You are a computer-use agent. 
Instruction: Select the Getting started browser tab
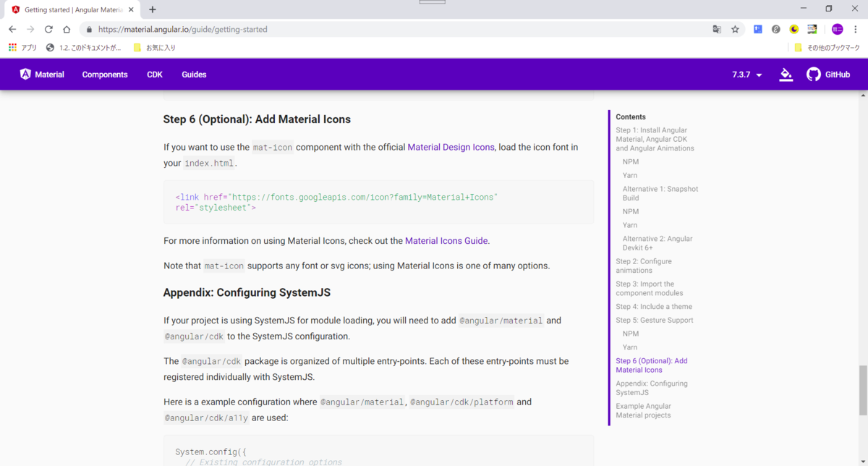click(70, 10)
